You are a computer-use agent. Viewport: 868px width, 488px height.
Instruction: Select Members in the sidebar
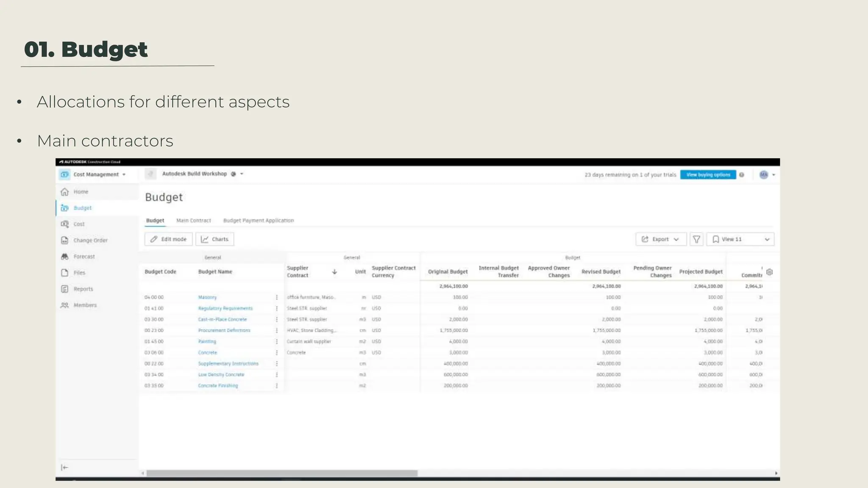tap(85, 305)
